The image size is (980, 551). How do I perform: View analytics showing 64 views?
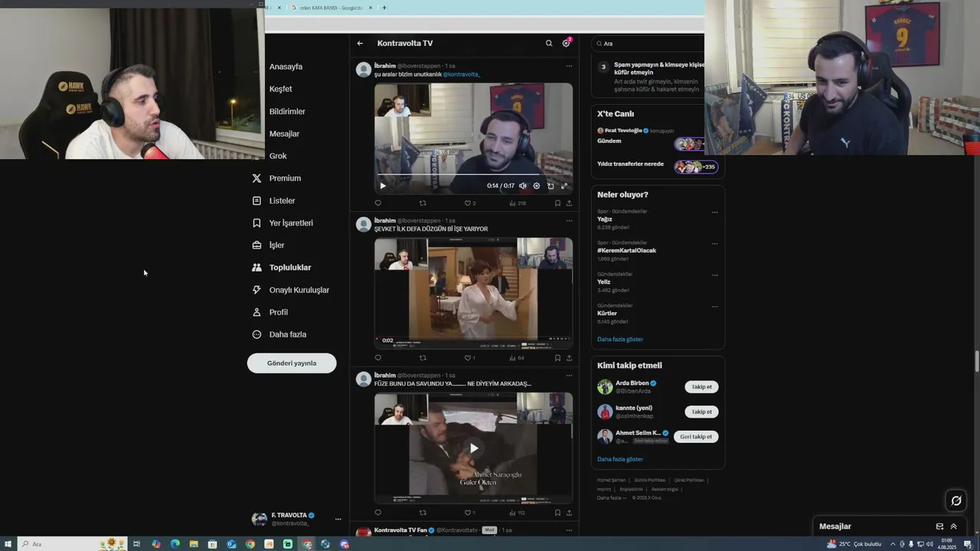pyautogui.click(x=517, y=357)
